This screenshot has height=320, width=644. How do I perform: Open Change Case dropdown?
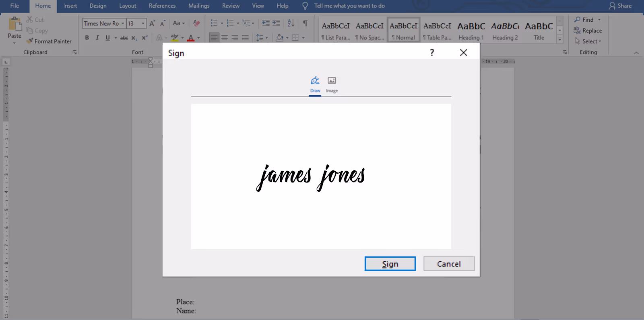click(179, 23)
